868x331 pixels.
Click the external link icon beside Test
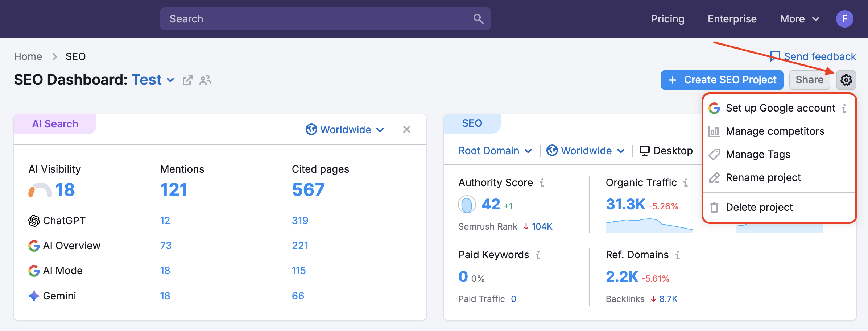tap(187, 80)
